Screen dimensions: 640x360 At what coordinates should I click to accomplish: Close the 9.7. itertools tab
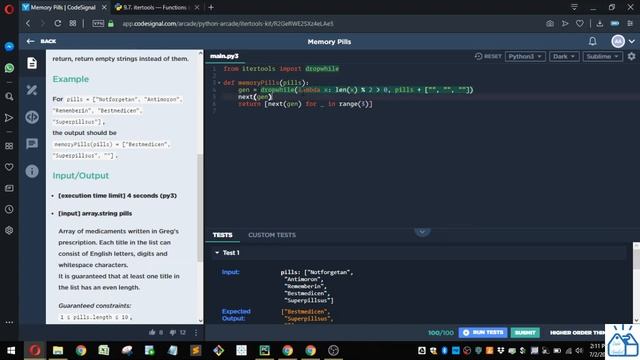[197, 7]
